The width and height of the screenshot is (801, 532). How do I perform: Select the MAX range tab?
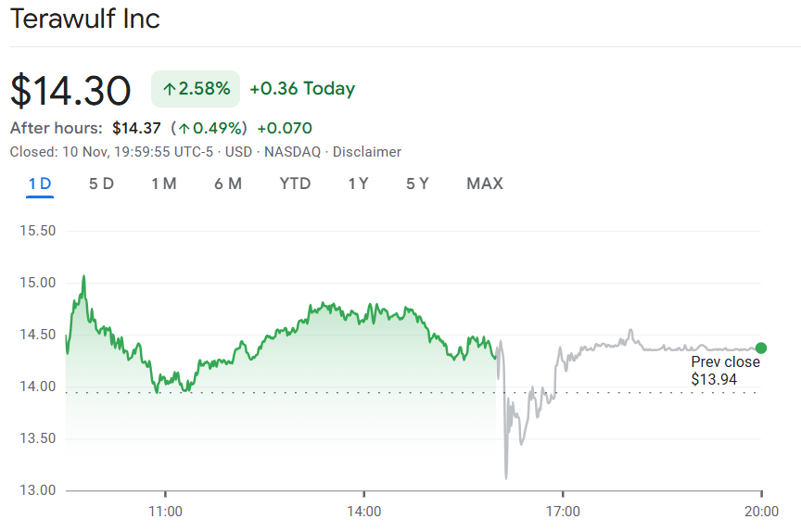485,184
